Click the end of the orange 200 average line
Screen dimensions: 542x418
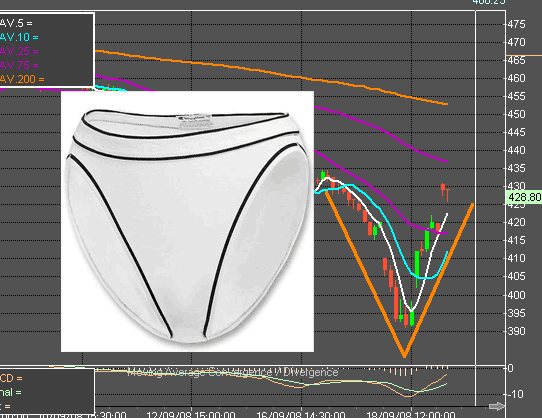click(446, 104)
